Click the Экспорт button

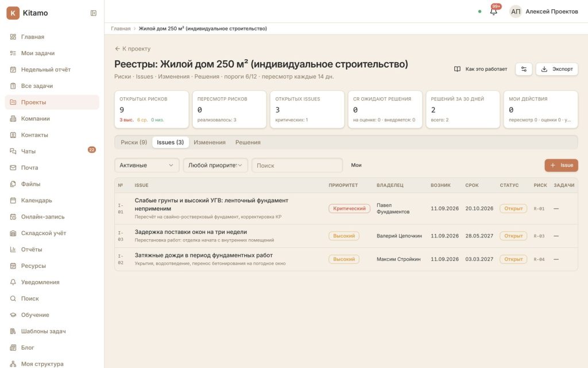(x=557, y=69)
